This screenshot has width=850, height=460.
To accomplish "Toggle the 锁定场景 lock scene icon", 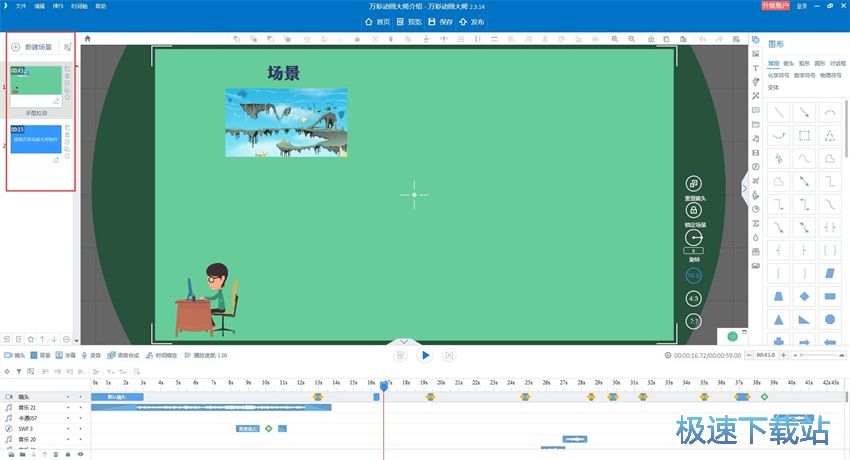I will point(693,210).
